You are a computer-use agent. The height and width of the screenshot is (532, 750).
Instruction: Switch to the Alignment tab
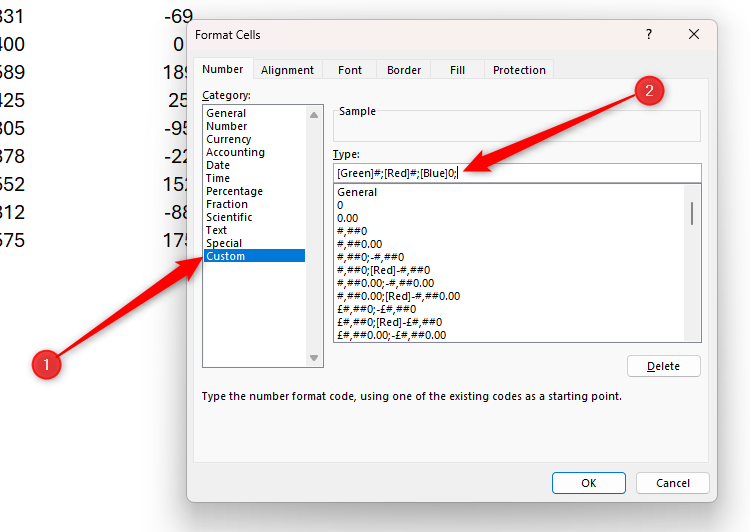(287, 70)
